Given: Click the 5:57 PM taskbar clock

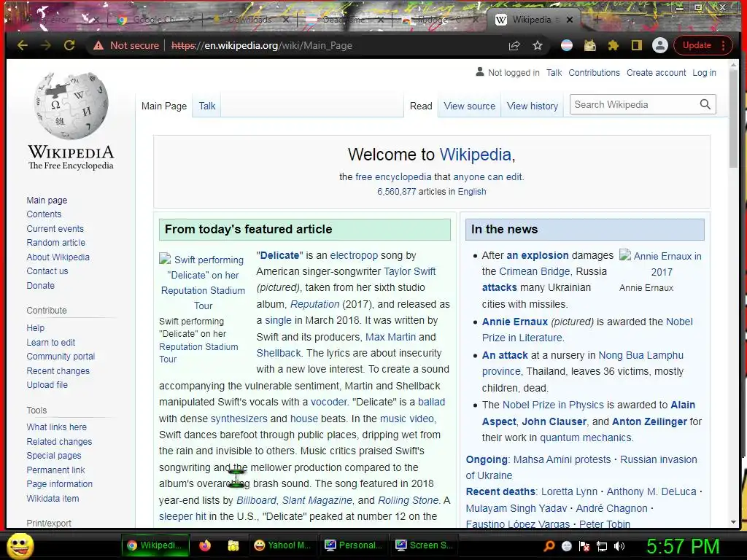Looking at the screenshot, I should click(x=682, y=546).
